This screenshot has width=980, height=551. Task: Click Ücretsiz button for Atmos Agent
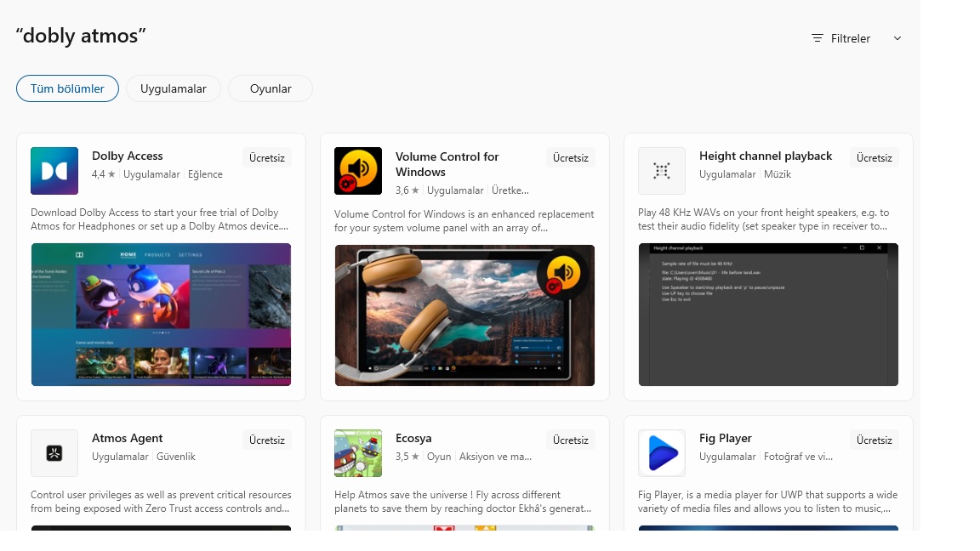click(x=267, y=440)
